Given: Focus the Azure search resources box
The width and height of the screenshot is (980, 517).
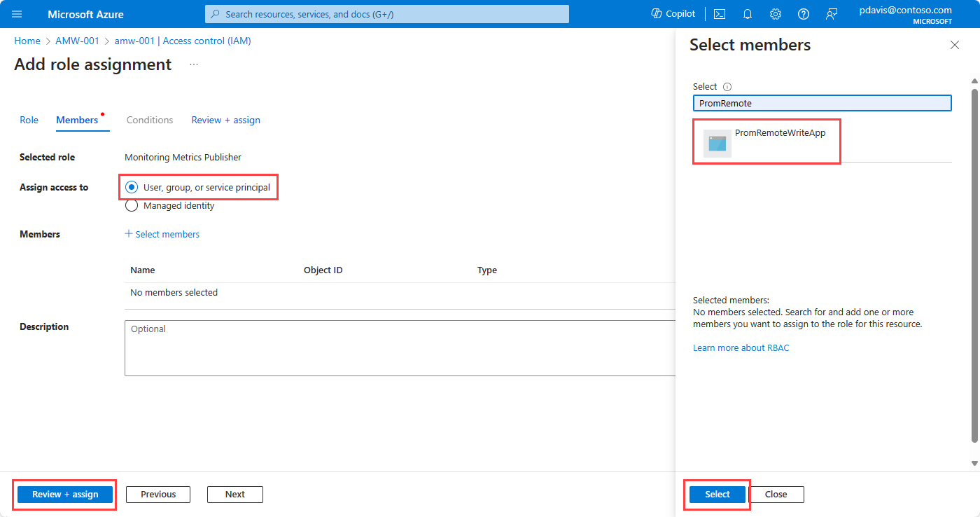Looking at the screenshot, I should [387, 14].
